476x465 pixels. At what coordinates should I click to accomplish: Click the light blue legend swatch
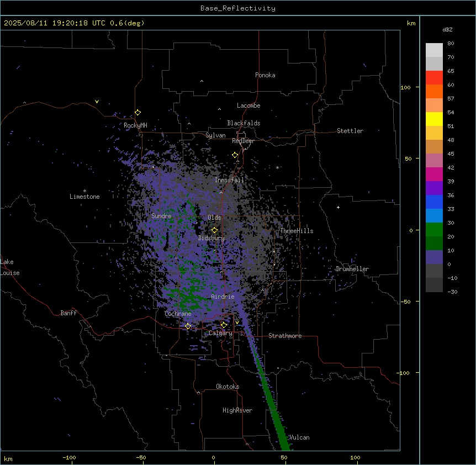click(x=434, y=216)
